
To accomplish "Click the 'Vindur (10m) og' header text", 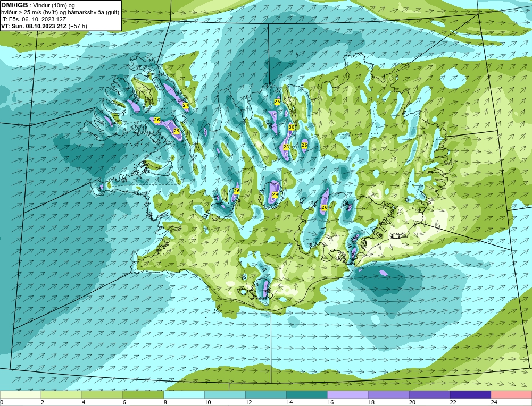I will (x=55, y=5).
